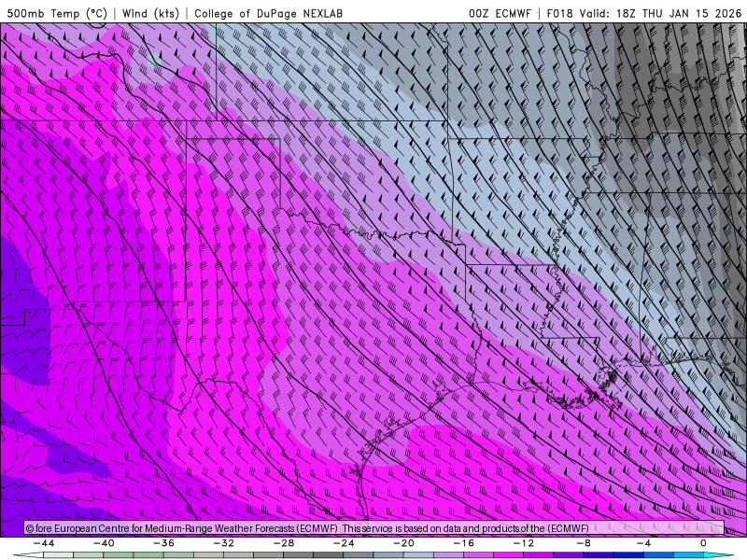747x560 pixels.
Task: Click the -40 colorbar tick label
Action: pos(104,543)
